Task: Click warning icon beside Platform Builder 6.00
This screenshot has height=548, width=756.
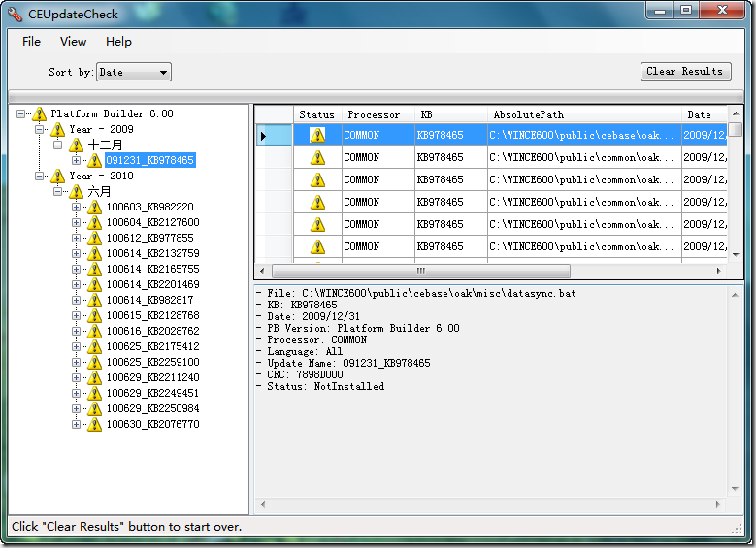Action: pyautogui.click(x=39, y=114)
